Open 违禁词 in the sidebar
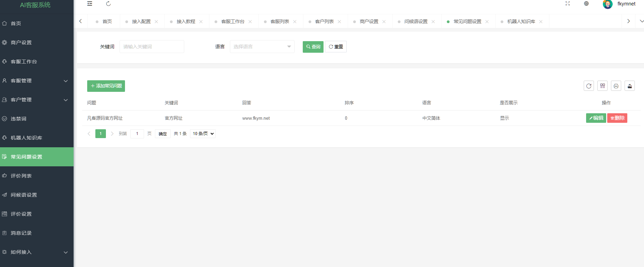Viewport: 644px width, 267px height. (x=37, y=119)
